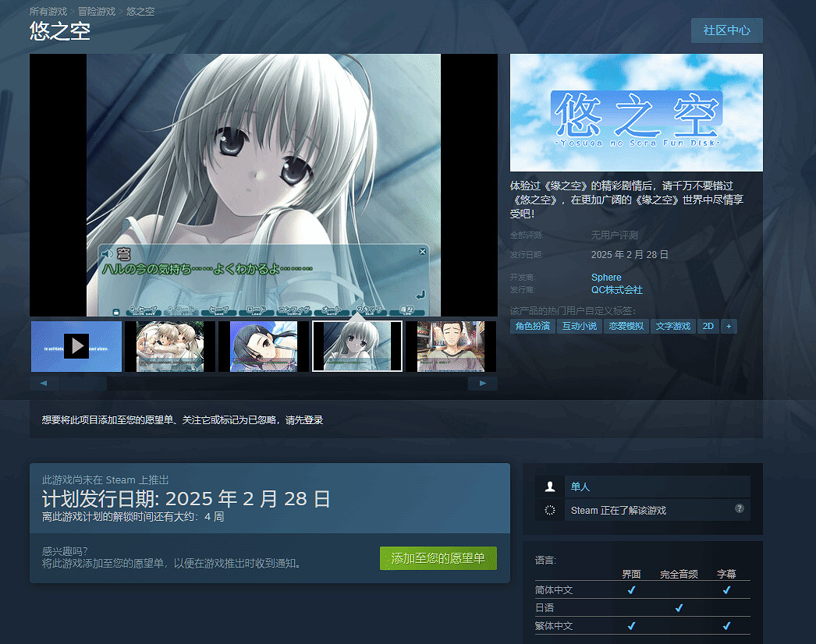The width and height of the screenshot is (816, 644).
Task: Click the 繁体中文 subtitles checkmark
Action: (x=726, y=625)
